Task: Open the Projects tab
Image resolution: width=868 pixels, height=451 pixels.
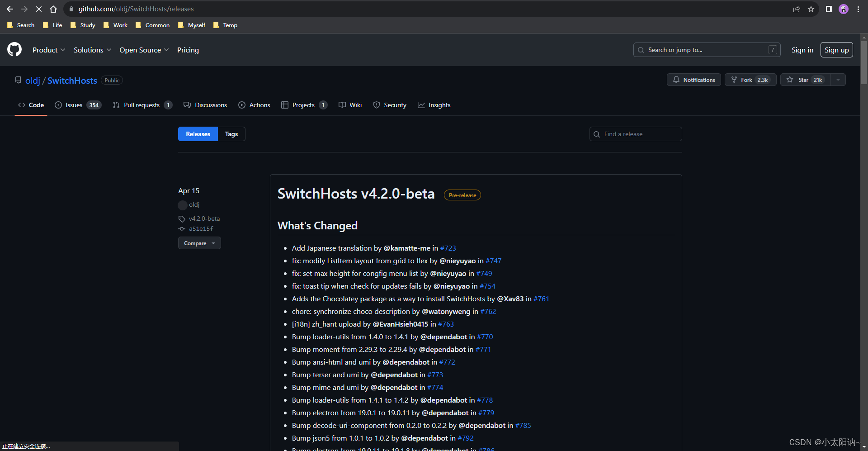Action: (304, 105)
